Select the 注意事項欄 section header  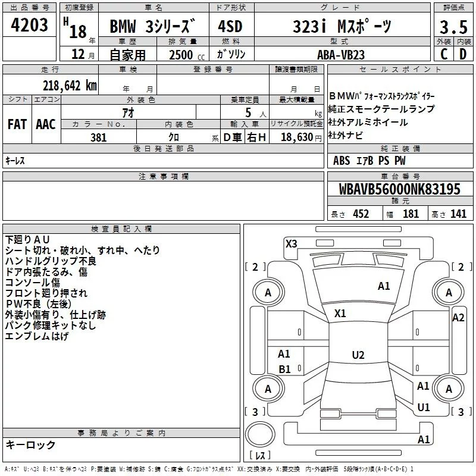pos(163,176)
